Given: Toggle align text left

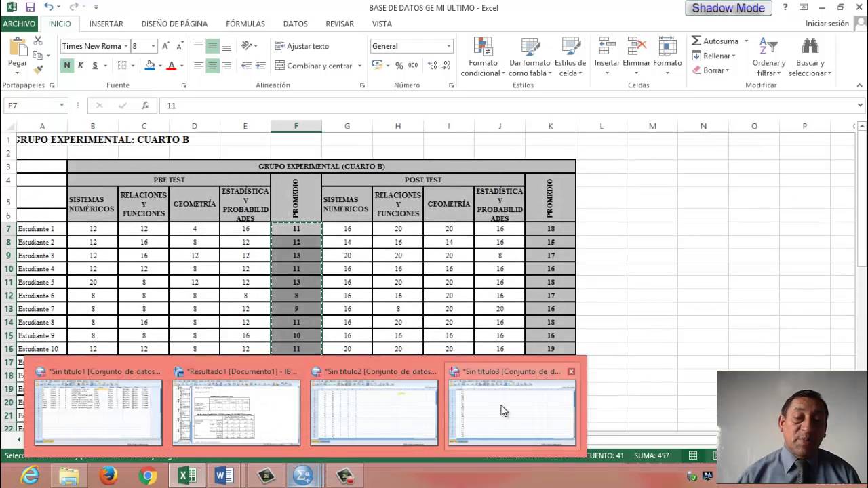Looking at the screenshot, I should pyautogui.click(x=199, y=66).
